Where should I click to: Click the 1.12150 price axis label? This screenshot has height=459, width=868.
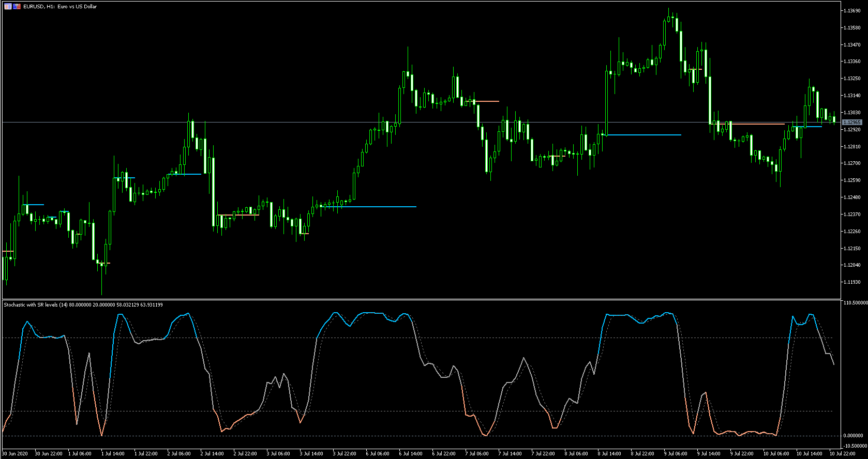coord(851,249)
